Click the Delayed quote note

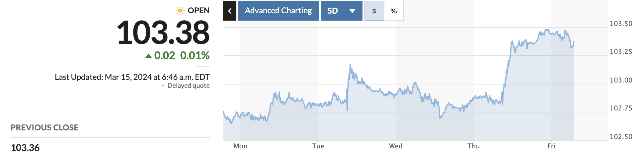click(188, 85)
